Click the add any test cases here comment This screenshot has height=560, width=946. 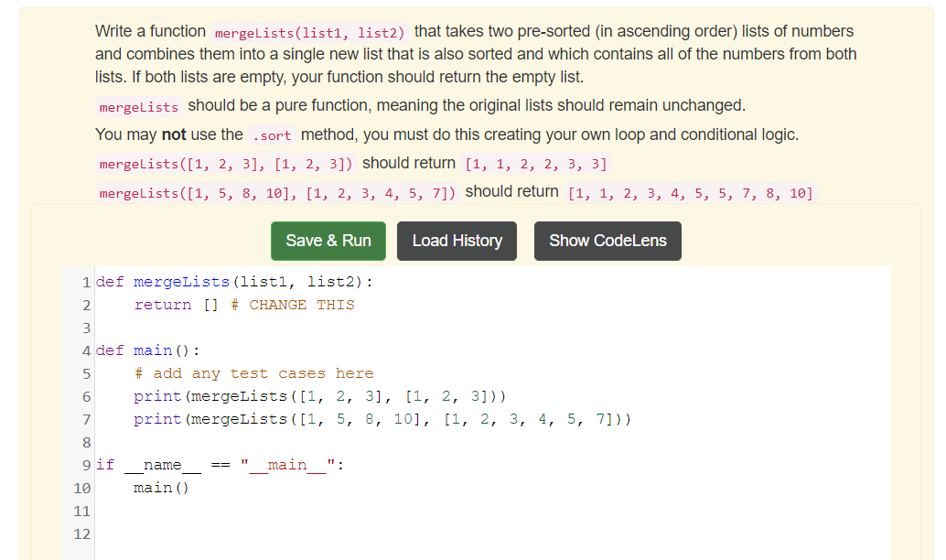(x=247, y=373)
